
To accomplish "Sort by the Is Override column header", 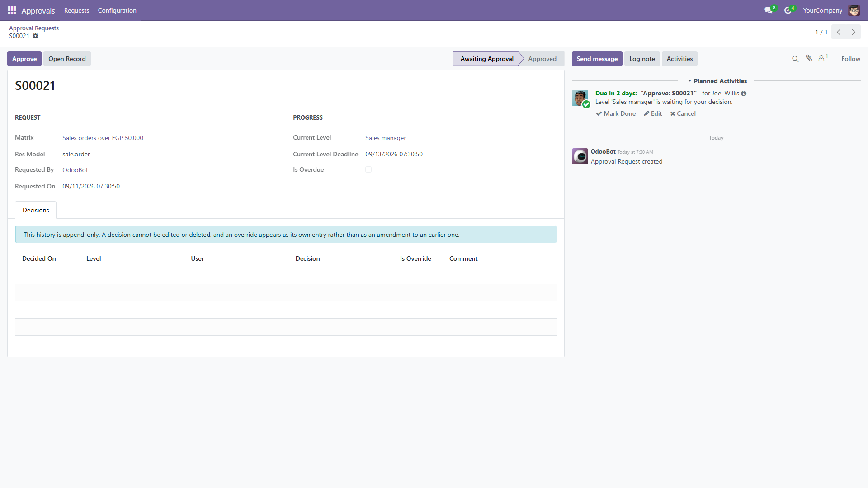I will point(415,258).
